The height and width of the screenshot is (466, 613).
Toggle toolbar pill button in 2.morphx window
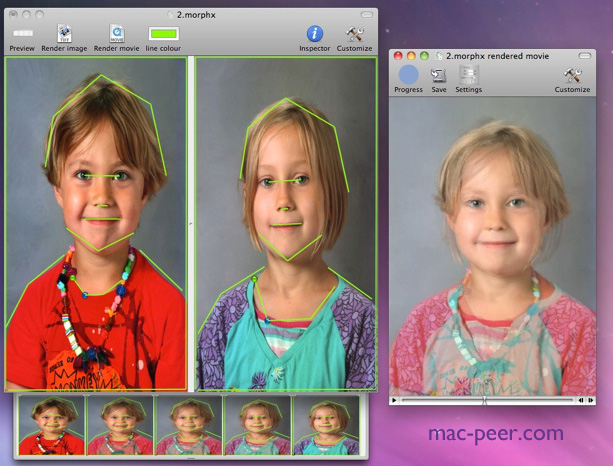[366, 14]
